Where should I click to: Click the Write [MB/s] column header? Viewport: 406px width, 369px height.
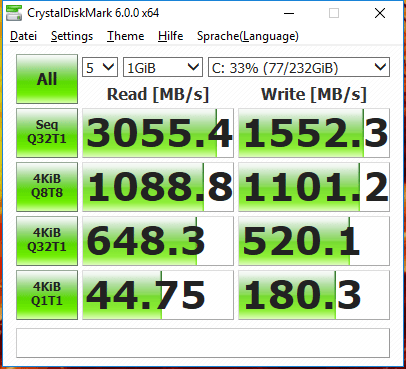[x=314, y=94]
